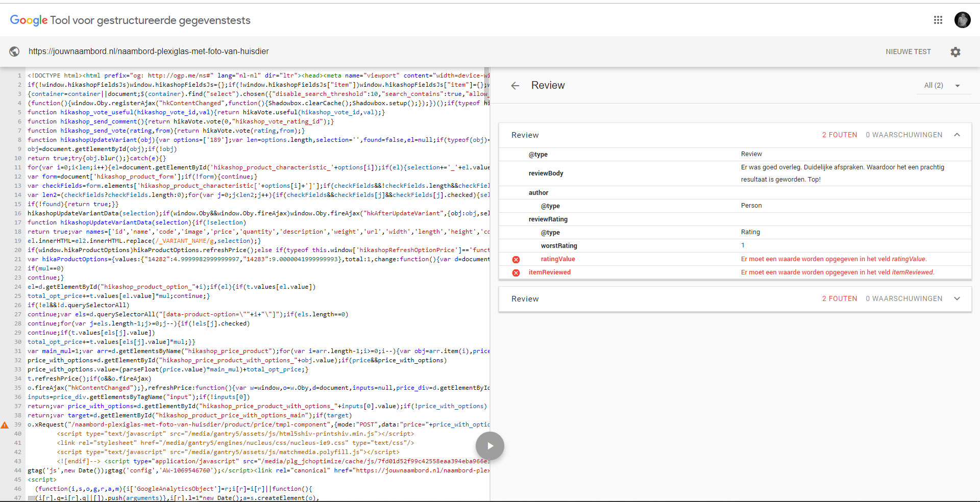Open the All (2) filter dropdown
The image size is (980, 502).
(942, 86)
